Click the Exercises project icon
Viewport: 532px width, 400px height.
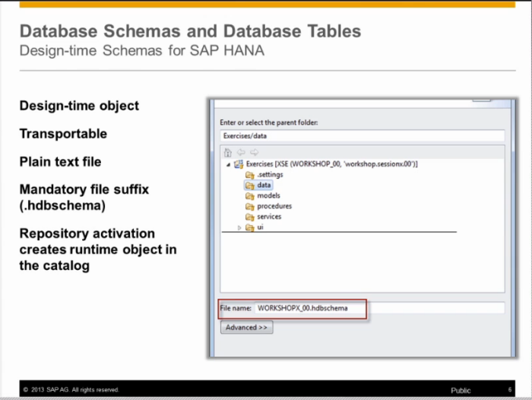[239, 164]
